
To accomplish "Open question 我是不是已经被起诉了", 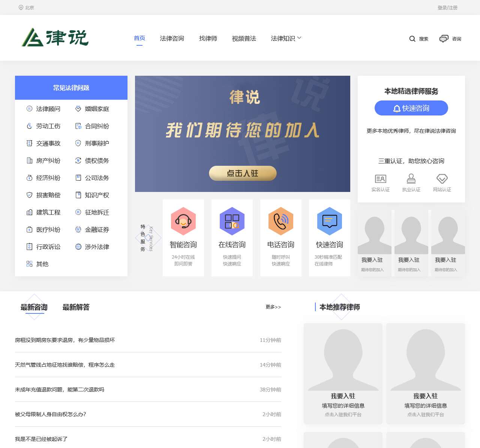I will click(x=41, y=439).
